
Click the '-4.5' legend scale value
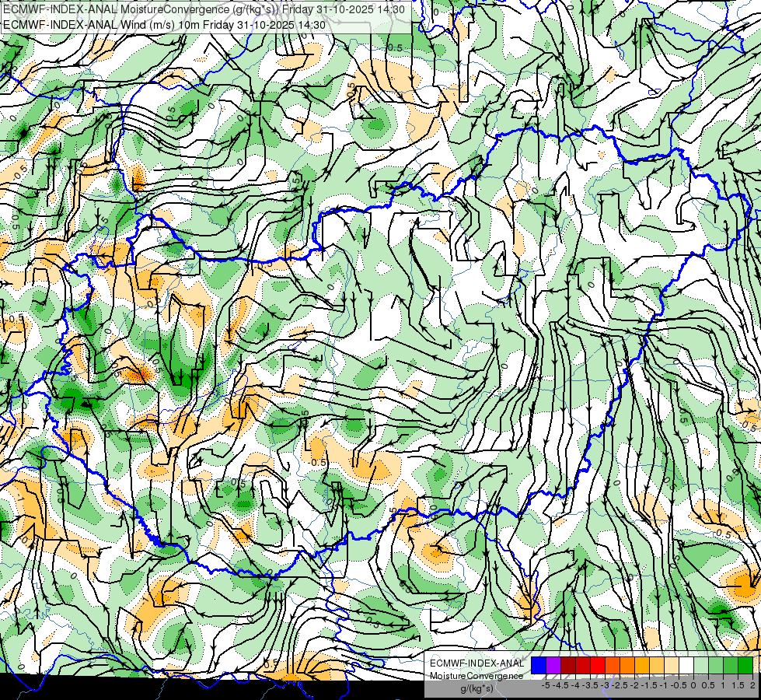pos(560,685)
